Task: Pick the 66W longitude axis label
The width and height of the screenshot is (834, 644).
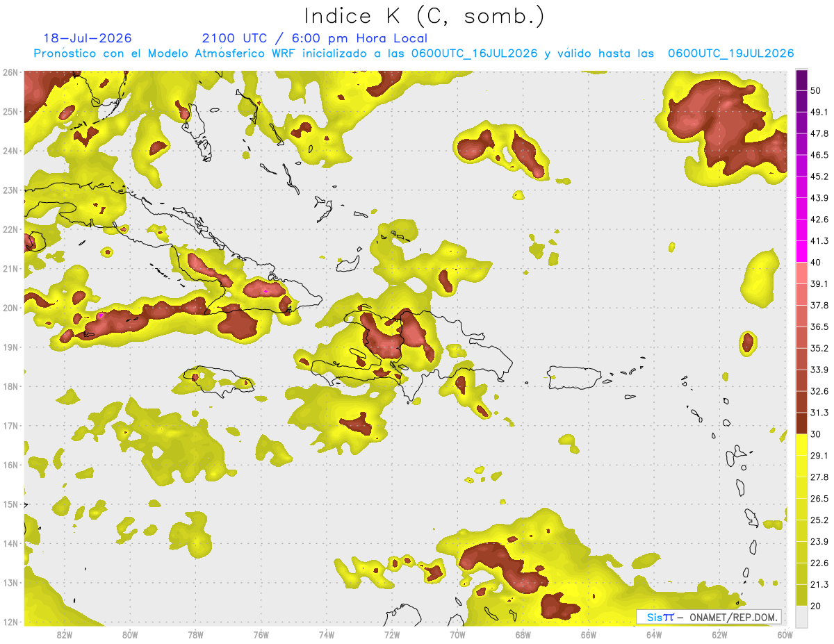Action: [589, 634]
